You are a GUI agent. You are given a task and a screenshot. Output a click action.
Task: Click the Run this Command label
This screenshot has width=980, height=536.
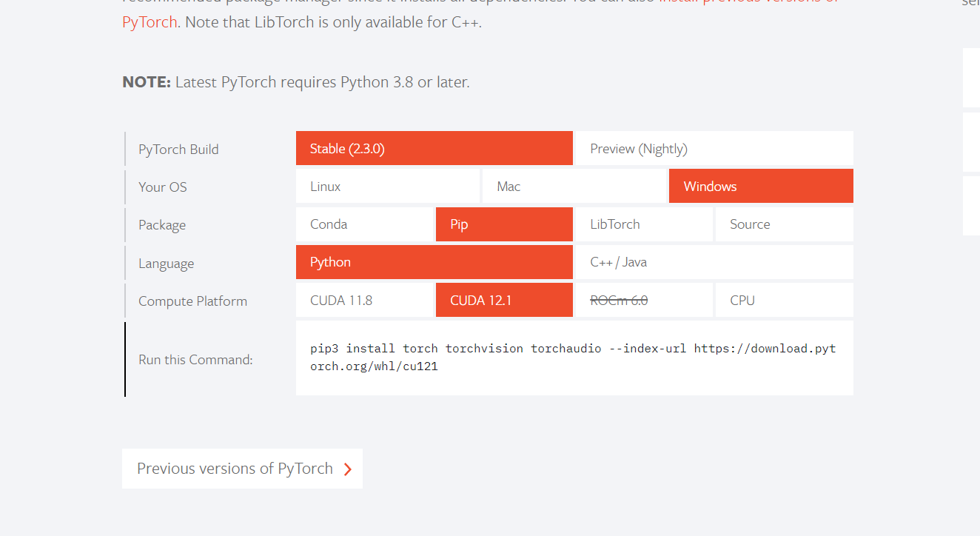(195, 360)
